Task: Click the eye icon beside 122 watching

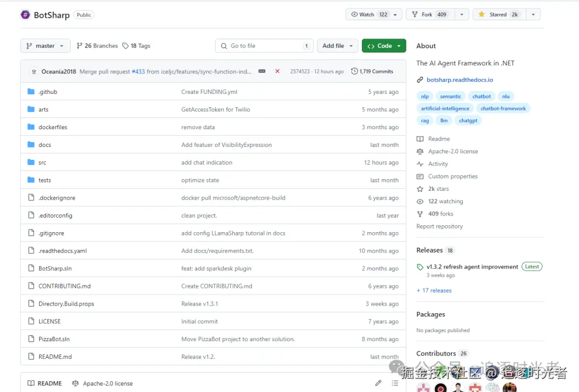Action: pyautogui.click(x=420, y=201)
